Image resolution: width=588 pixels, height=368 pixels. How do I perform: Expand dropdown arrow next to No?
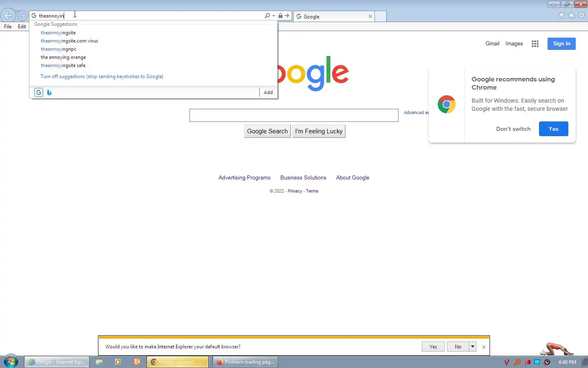473,347
